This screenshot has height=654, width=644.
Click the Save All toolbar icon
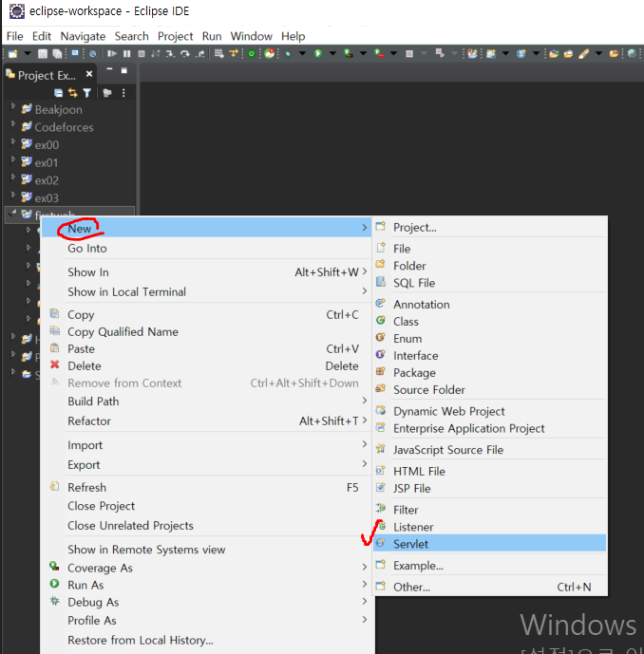pyautogui.click(x=57, y=54)
